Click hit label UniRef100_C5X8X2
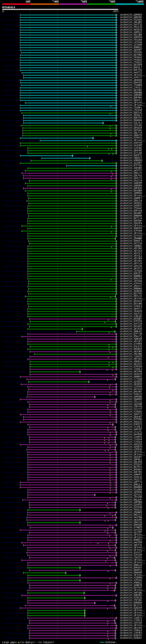Screen dimensions: 146x644 coord(131,63)
